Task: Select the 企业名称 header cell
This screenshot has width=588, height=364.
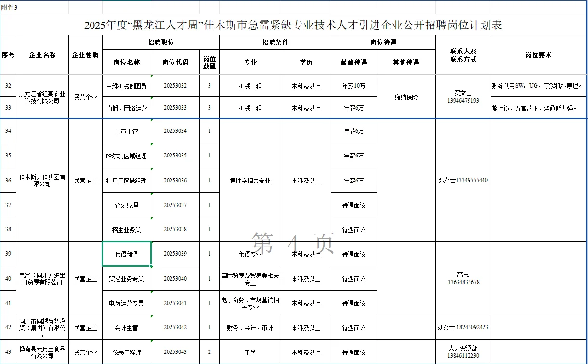Action: (x=42, y=55)
